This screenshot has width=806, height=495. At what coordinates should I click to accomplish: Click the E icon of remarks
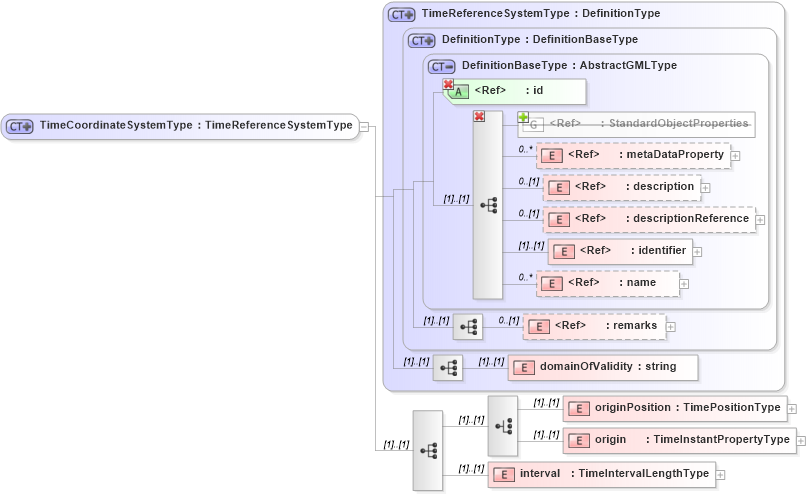tap(539, 326)
